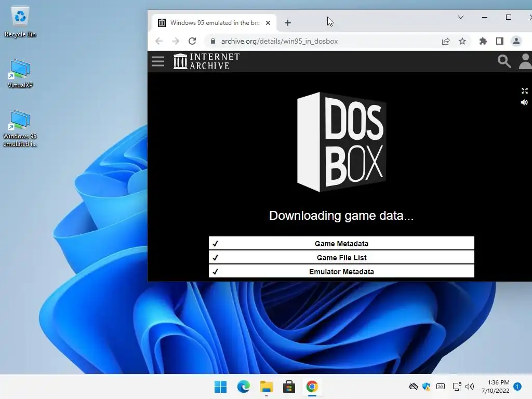View site info via the lock icon

212,41
